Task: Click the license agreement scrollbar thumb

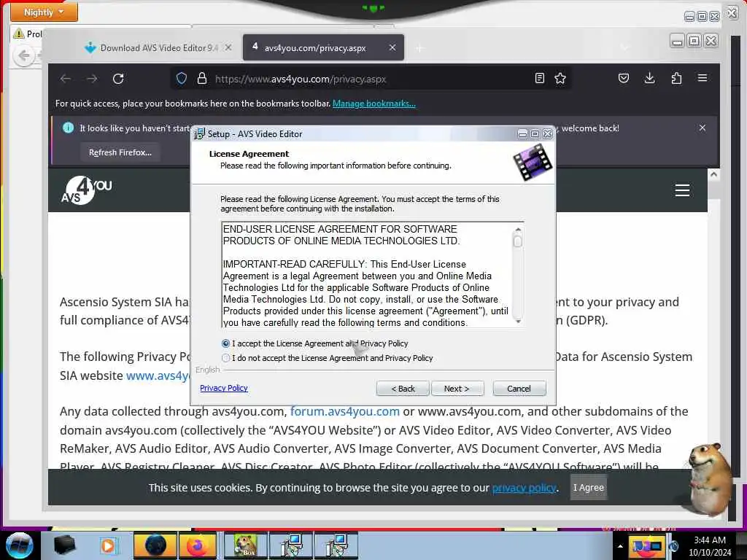Action: (x=518, y=241)
